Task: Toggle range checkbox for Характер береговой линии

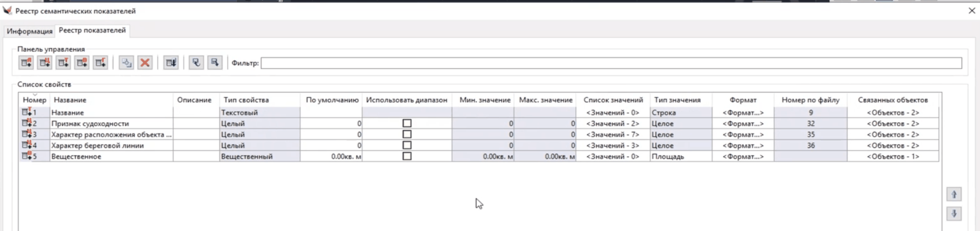Action: 407,145
